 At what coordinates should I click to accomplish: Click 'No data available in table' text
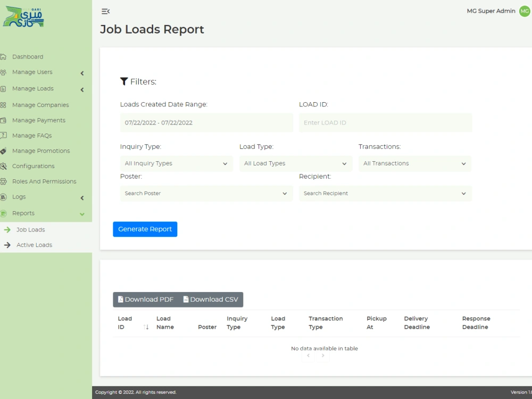tap(325, 348)
